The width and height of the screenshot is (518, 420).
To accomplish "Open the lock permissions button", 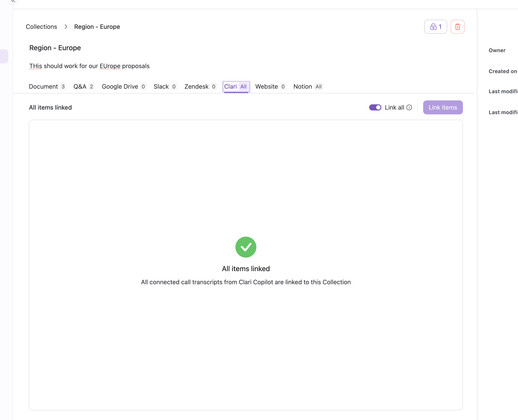I will coord(435,27).
